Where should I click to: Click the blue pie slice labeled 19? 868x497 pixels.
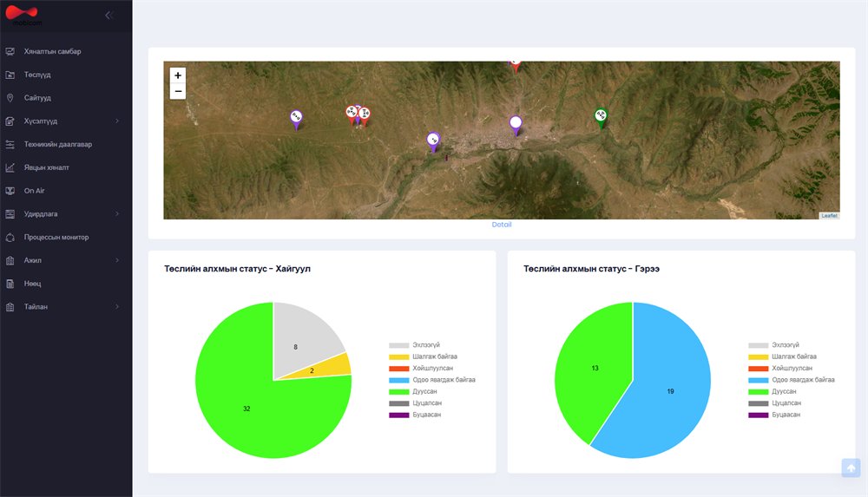pyautogui.click(x=670, y=391)
